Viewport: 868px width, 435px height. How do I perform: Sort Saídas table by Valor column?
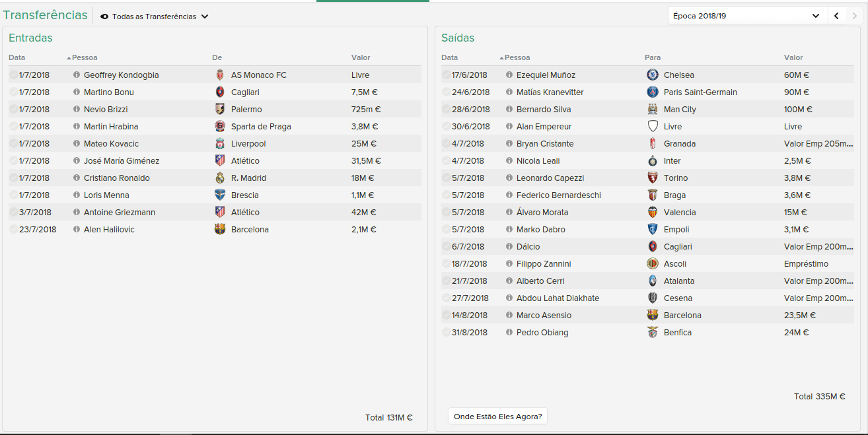793,57
